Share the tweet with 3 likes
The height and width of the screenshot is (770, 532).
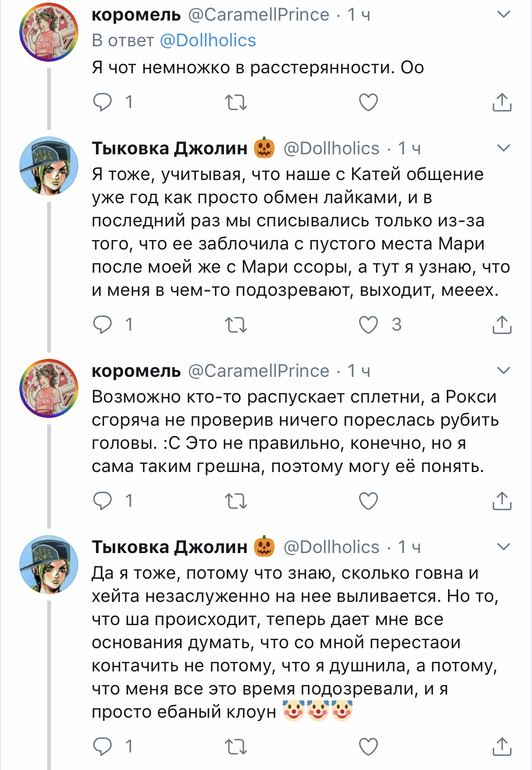pyautogui.click(x=502, y=325)
